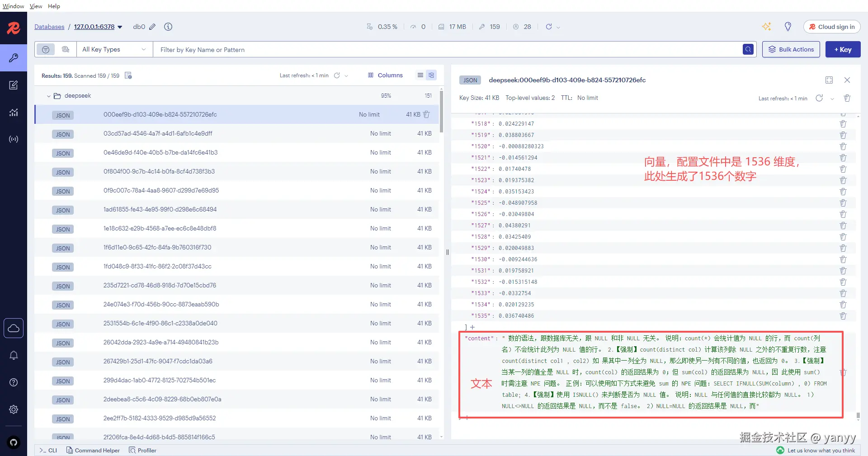Remove vector element "1518" using its trash icon
Image resolution: width=868 pixels, height=456 pixels.
coord(843,124)
